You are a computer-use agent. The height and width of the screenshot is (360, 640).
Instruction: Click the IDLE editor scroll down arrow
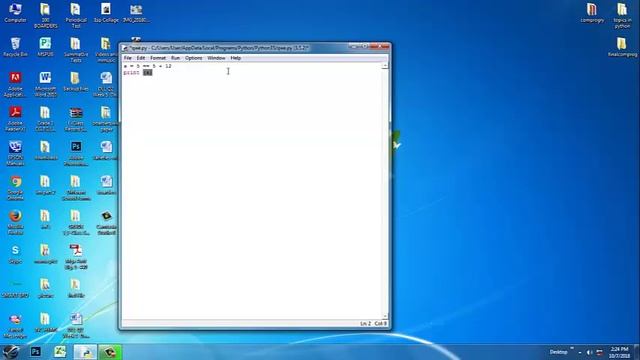click(384, 316)
